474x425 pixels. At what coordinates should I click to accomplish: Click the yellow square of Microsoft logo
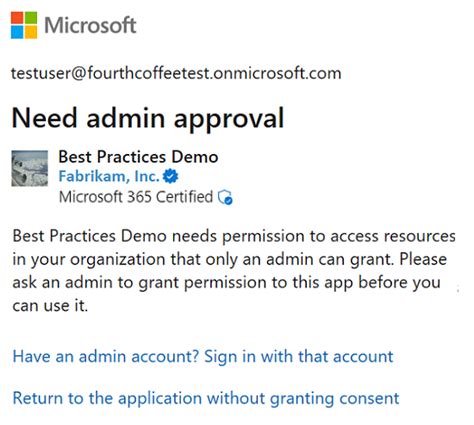(x=31, y=32)
